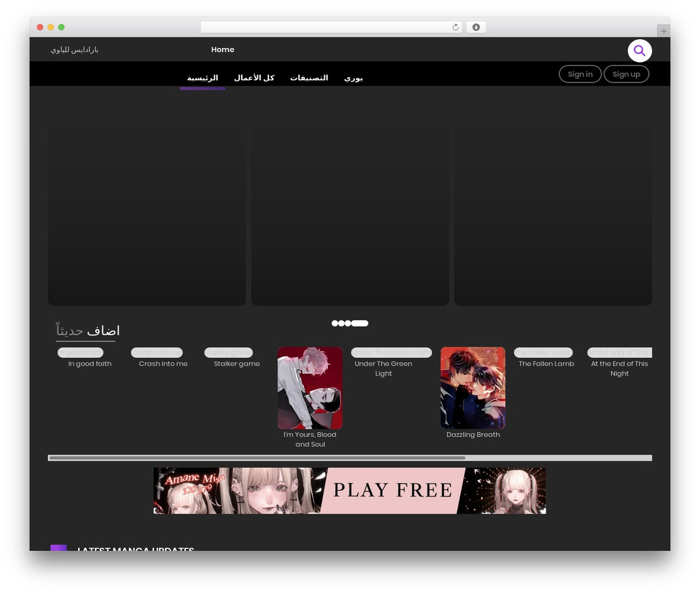This screenshot has width=700, height=593.
Task: Open the "Dazzling Breath" caption text
Action: [473, 435]
